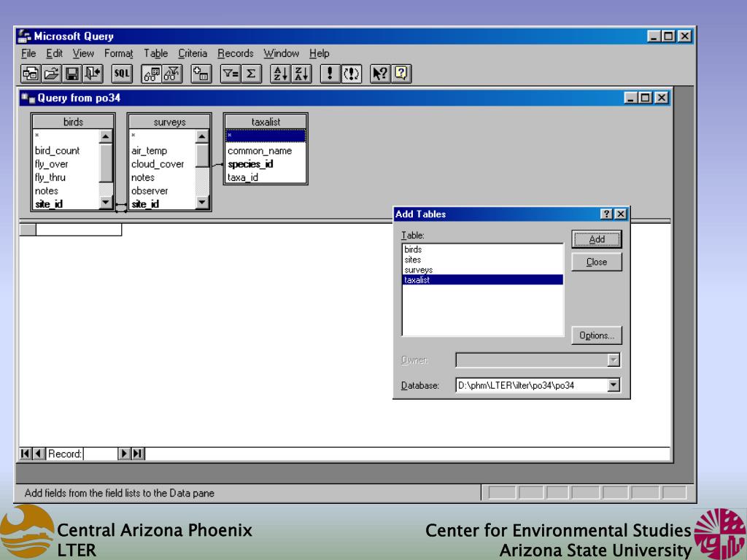Image resolution: width=747 pixels, height=560 pixels.
Task: Click the Query Now exclamation icon
Action: click(x=330, y=74)
